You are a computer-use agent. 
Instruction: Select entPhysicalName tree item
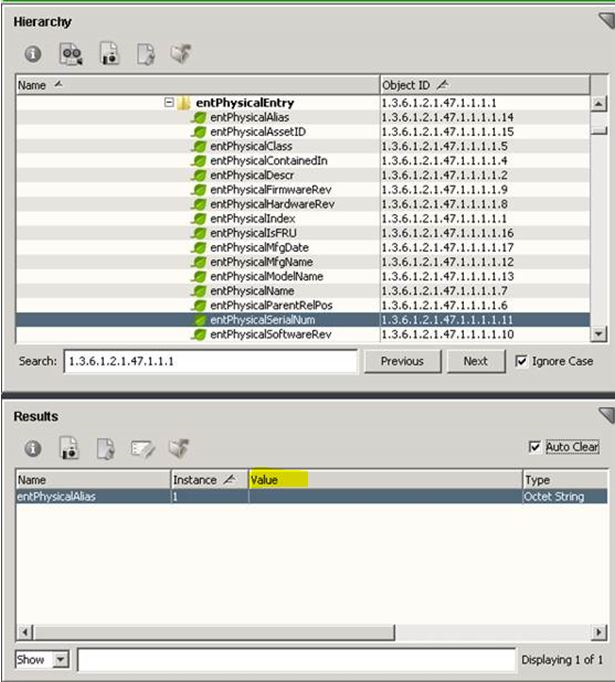point(252,291)
